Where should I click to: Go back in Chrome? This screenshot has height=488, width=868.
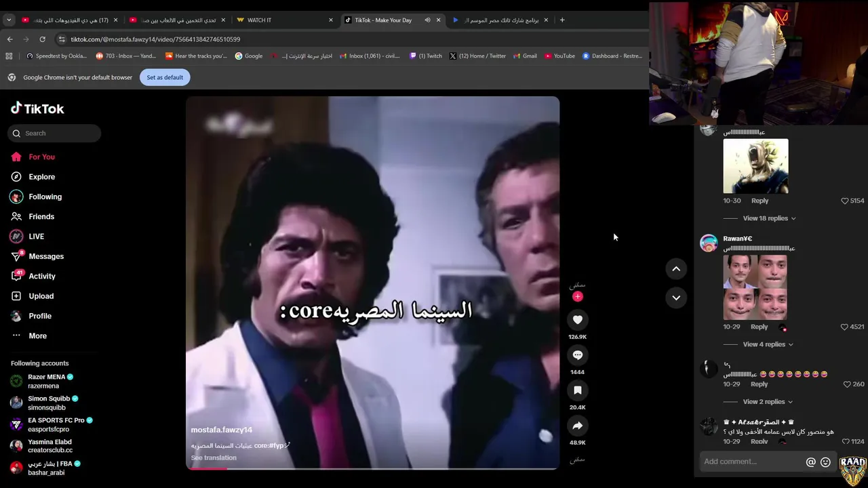pos(9,39)
